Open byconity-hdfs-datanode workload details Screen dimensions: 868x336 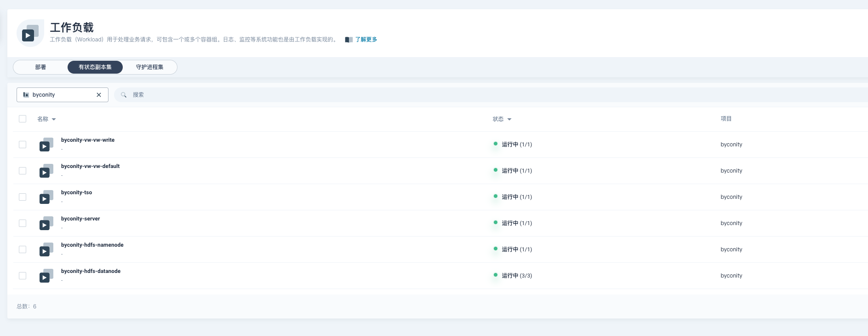[91, 271]
